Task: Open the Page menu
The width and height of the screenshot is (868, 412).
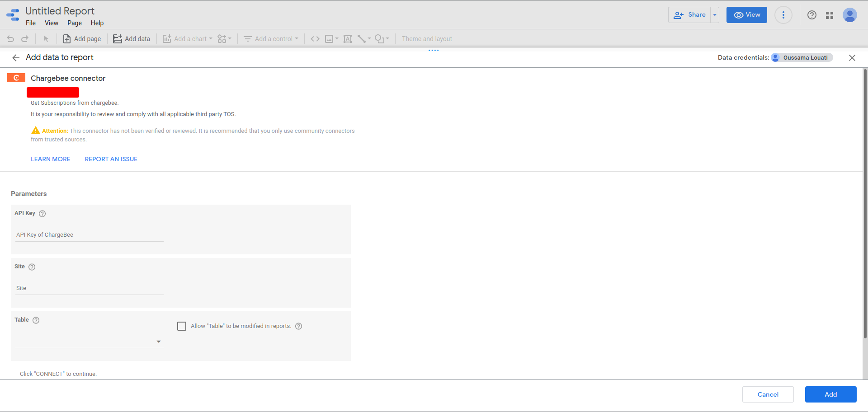Action: pyautogui.click(x=75, y=23)
